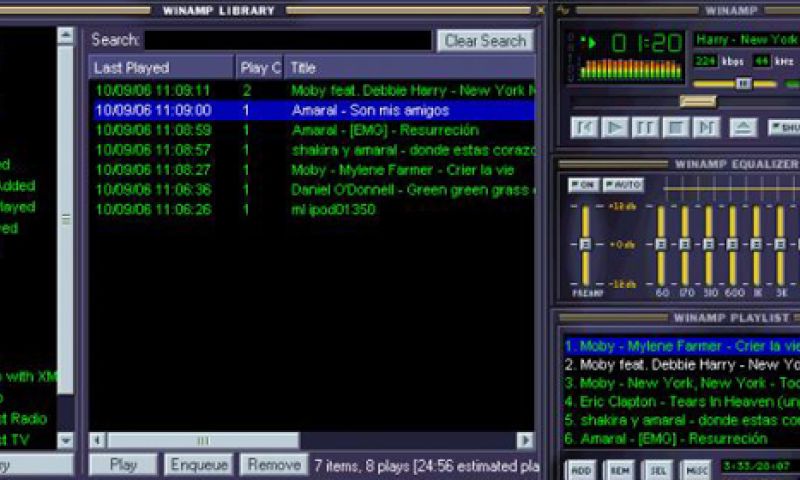Select playlist item 5 shakira y amaral
The width and height of the screenshot is (800, 480).
pos(682,420)
